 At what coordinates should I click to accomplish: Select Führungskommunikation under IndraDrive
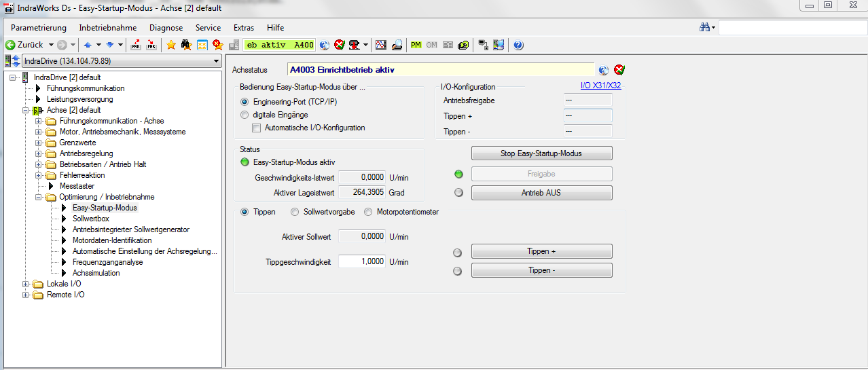86,88
